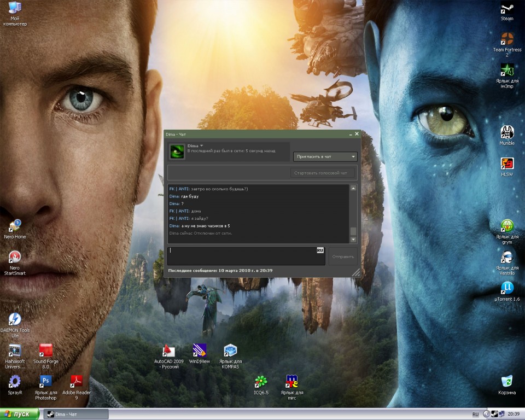Click the 'FK | ANTI: дома' chat line
The image size is (525, 420).
[x=185, y=211]
